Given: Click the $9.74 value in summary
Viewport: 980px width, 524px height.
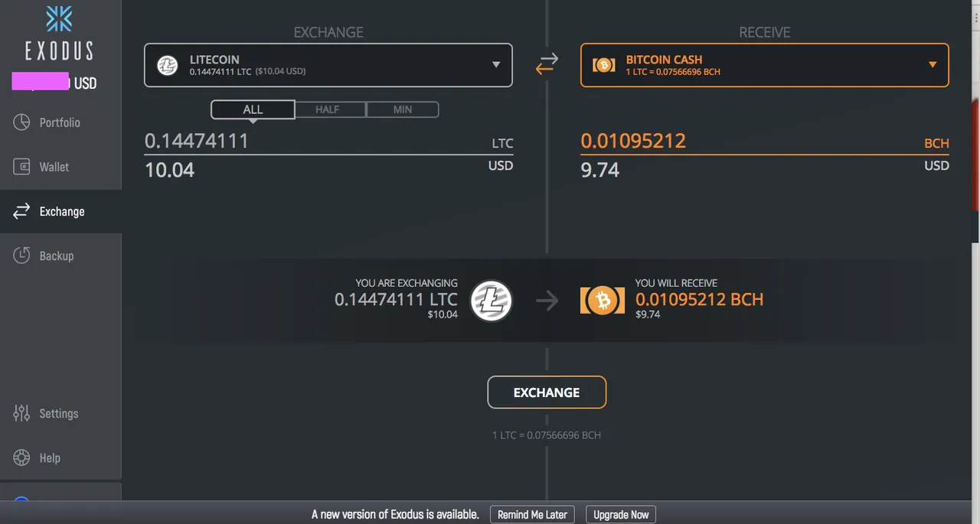Looking at the screenshot, I should (x=648, y=314).
